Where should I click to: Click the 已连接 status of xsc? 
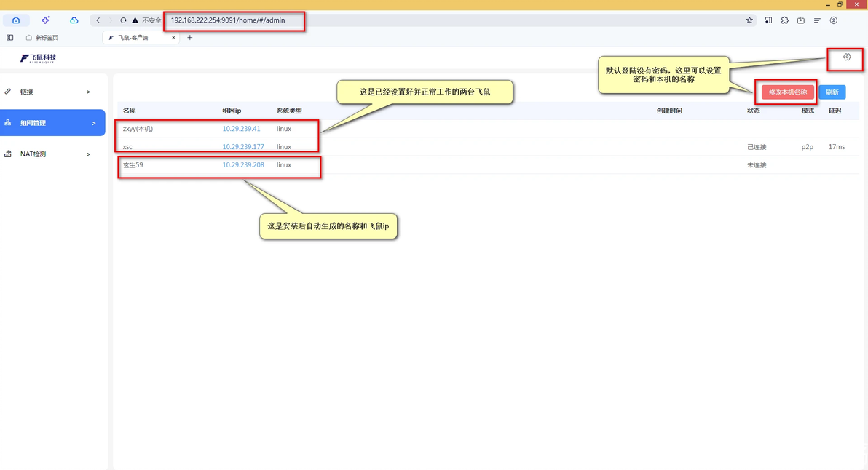pyautogui.click(x=757, y=147)
